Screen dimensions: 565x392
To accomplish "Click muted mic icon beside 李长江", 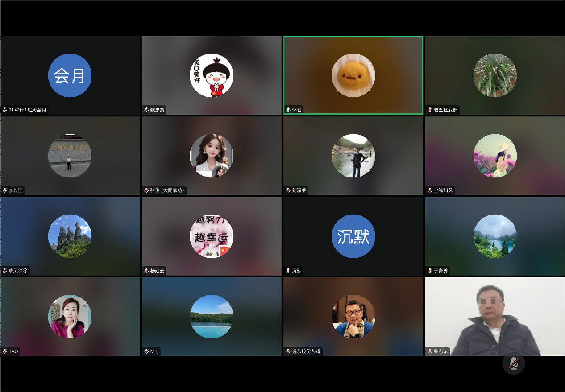I will coord(4,190).
